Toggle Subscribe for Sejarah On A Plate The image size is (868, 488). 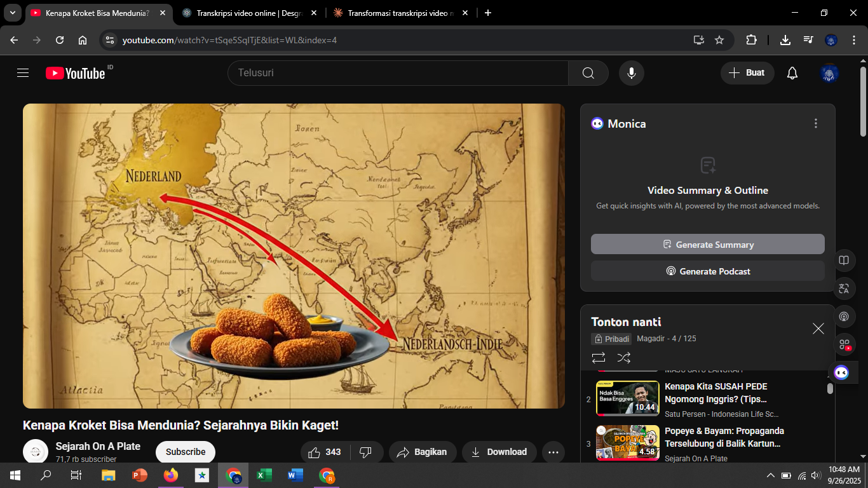[x=186, y=452]
